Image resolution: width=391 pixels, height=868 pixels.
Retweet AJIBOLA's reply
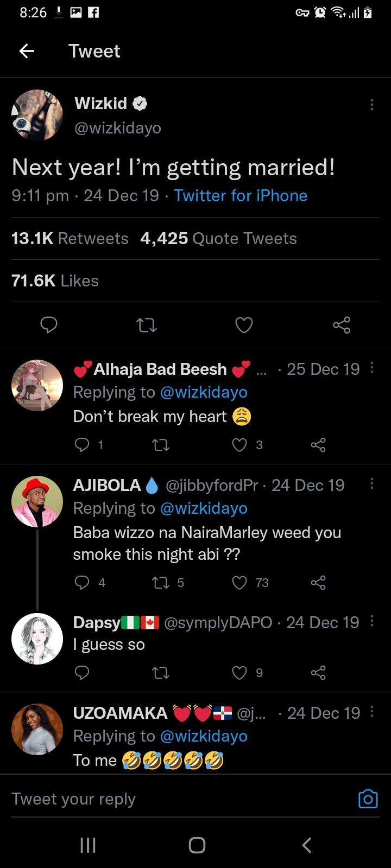[160, 583]
